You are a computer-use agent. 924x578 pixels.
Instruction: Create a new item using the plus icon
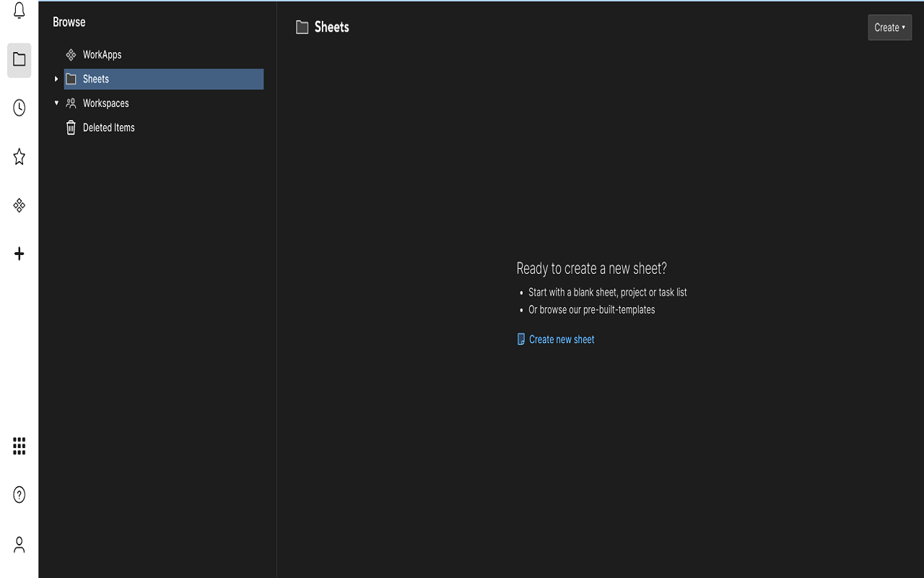pos(19,254)
